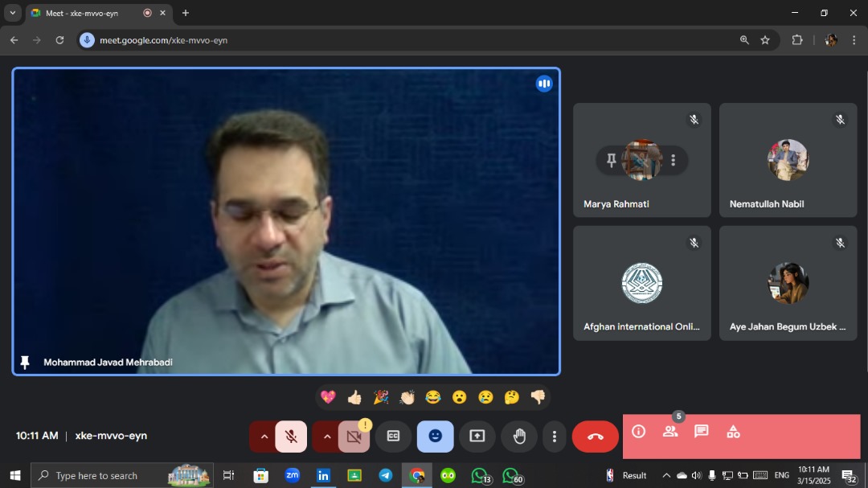Open Telegram from the Windows taskbar
Image resolution: width=868 pixels, height=488 pixels.
[386, 475]
